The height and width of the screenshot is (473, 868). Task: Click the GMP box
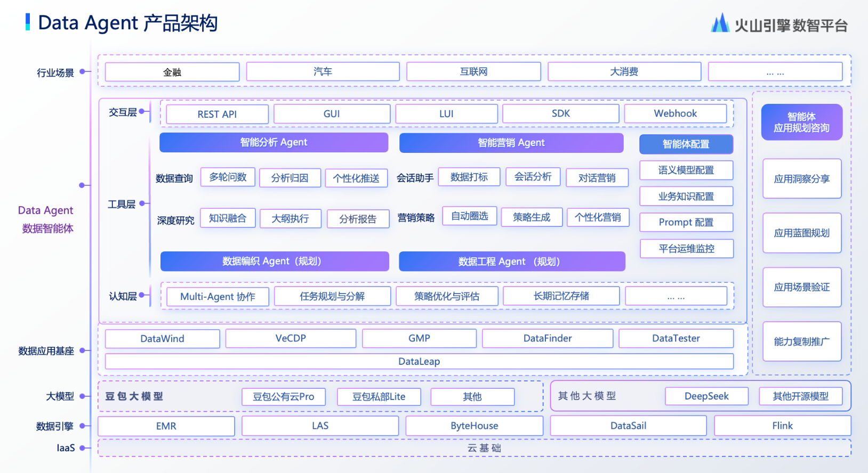pyautogui.click(x=419, y=338)
